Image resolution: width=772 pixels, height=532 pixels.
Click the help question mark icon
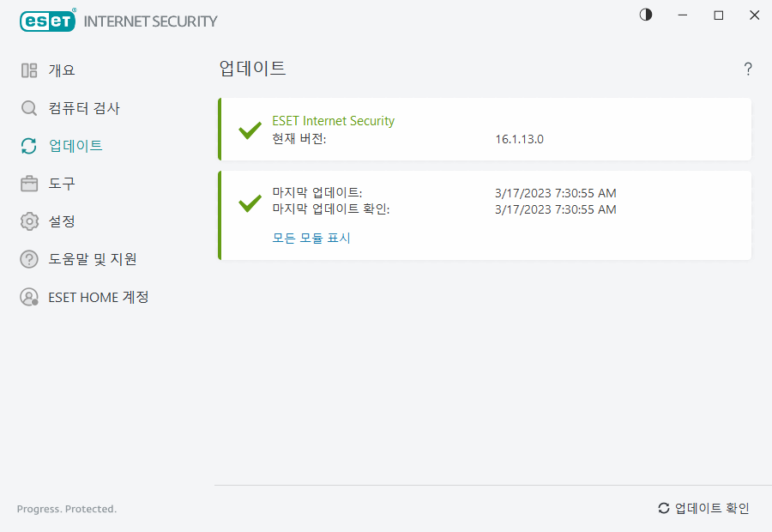(747, 69)
